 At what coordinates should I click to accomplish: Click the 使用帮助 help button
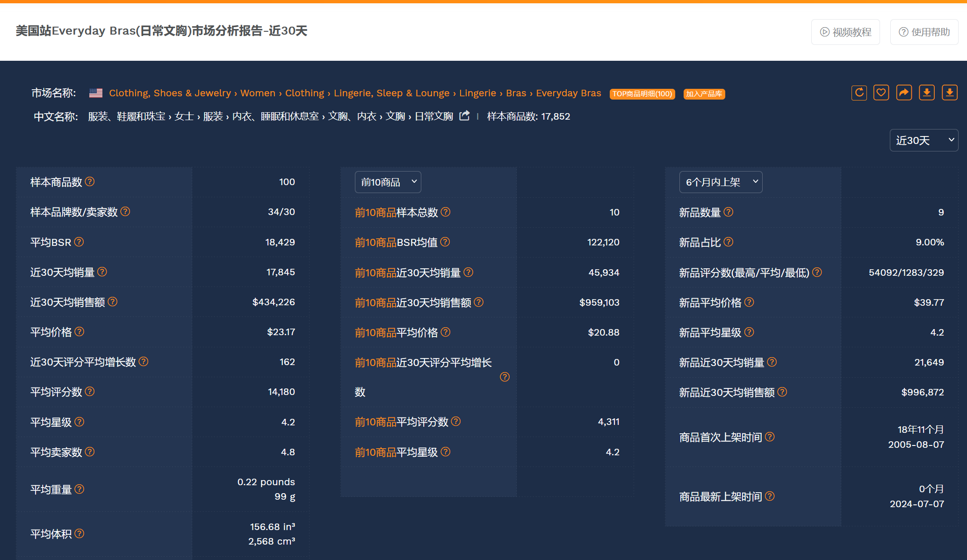click(924, 32)
